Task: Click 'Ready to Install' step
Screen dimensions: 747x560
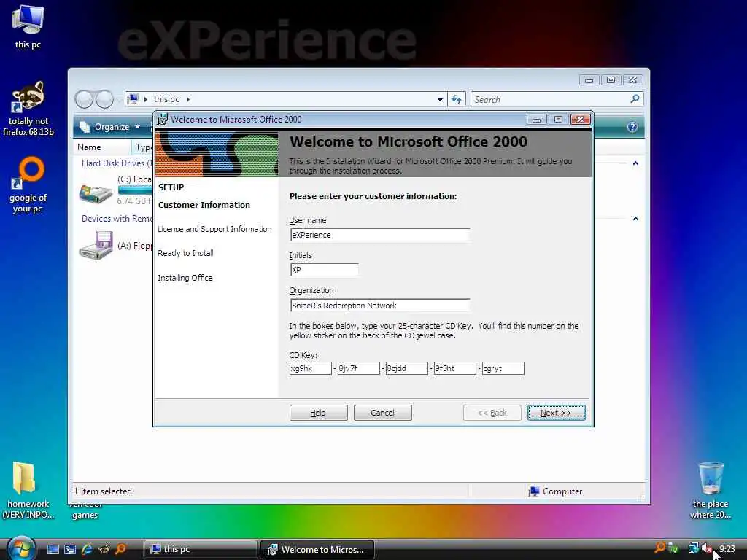Action: tap(185, 253)
